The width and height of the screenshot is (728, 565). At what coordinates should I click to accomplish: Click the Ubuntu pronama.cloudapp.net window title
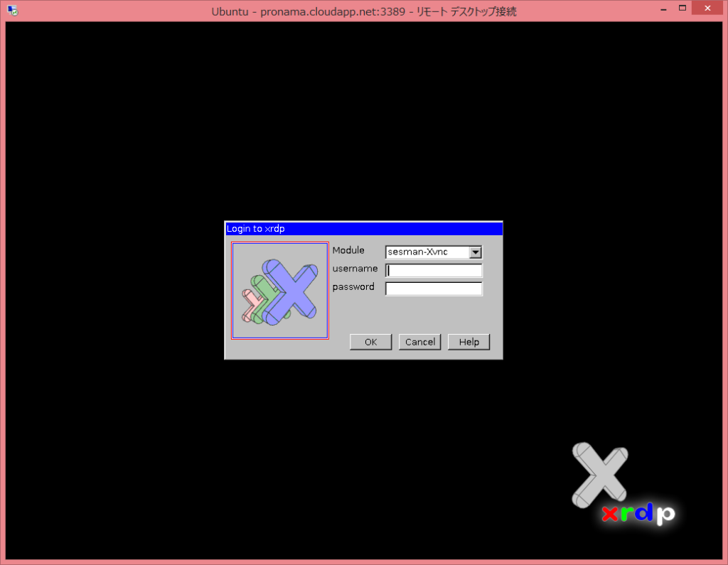click(363, 11)
